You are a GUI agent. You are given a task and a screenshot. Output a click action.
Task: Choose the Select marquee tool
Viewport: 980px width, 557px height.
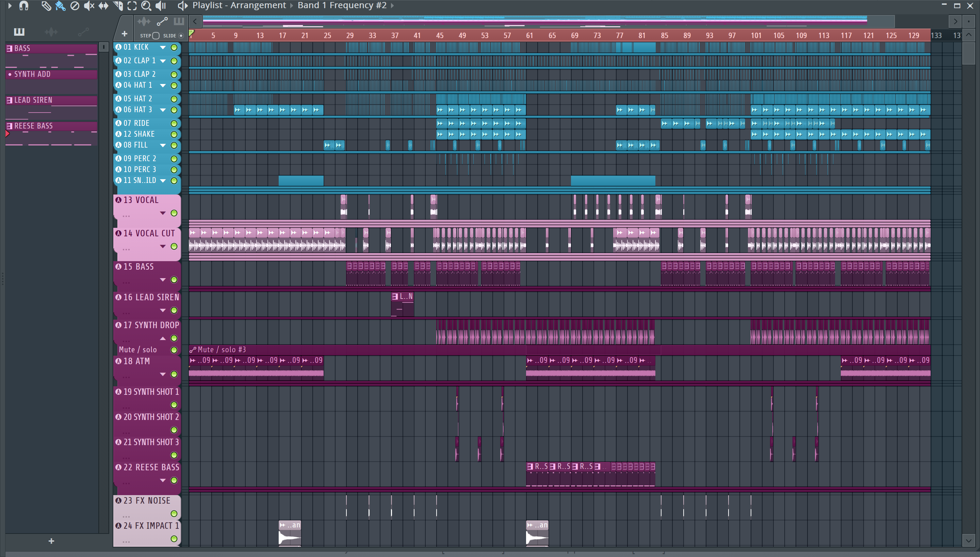click(x=132, y=6)
